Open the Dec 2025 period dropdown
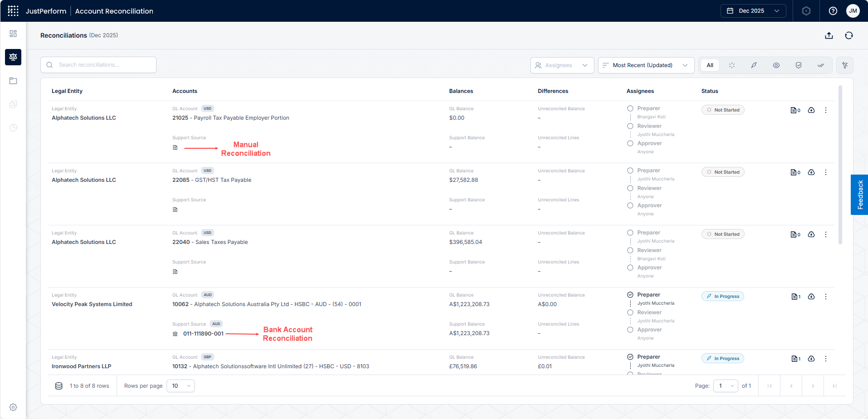 [753, 11]
